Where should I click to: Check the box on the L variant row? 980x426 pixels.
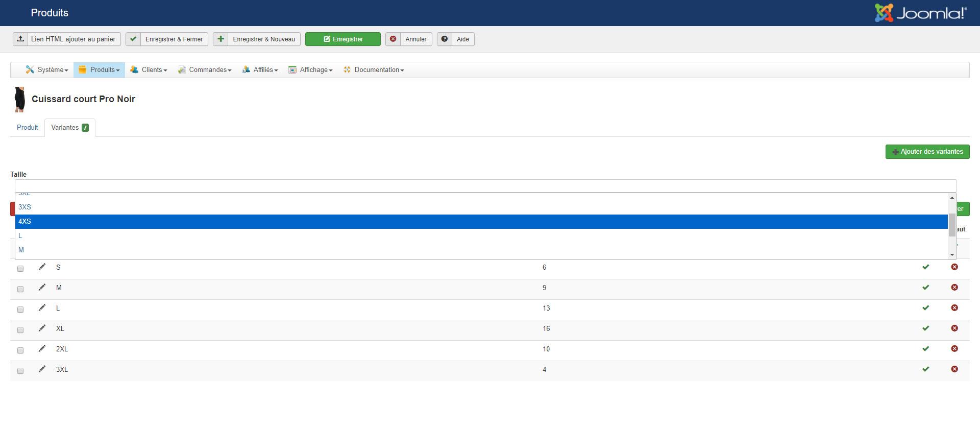tap(20, 310)
